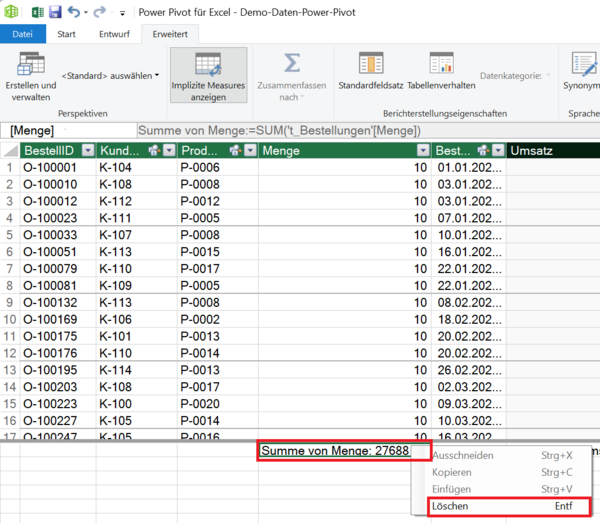Open the Standard auswählen perspective dropdown
Screen dimensions: 600x523
110,75
